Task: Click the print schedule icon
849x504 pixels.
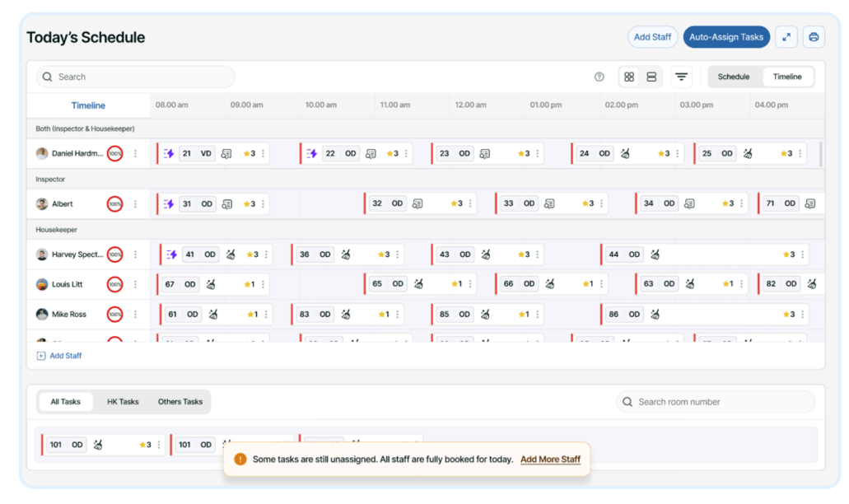Action: pos(814,37)
